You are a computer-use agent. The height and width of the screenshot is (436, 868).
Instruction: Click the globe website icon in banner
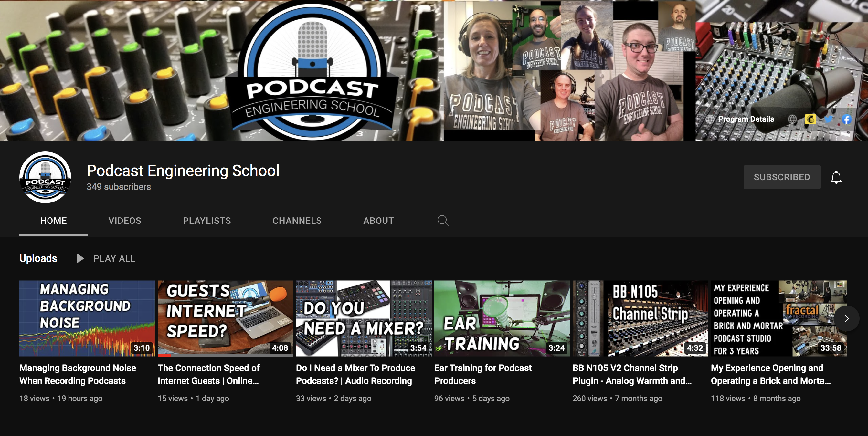(x=792, y=119)
